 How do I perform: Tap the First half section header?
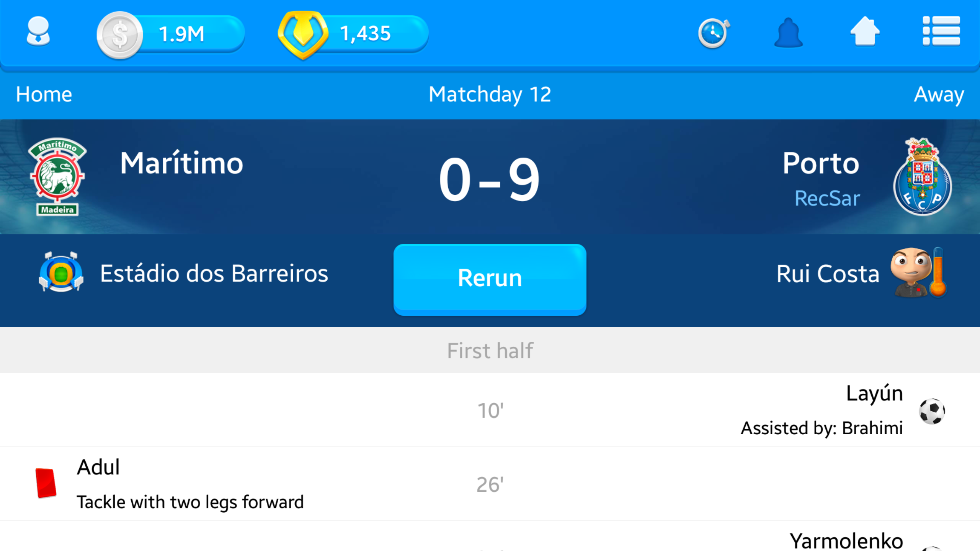click(x=490, y=350)
